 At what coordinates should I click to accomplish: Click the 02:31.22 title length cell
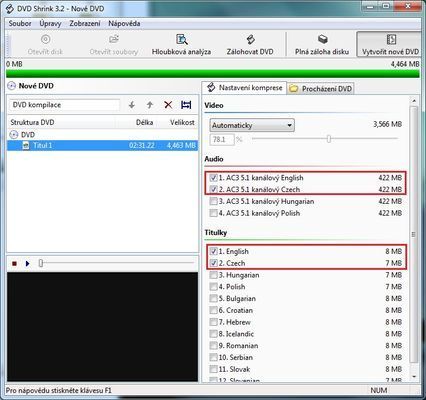[x=142, y=145]
